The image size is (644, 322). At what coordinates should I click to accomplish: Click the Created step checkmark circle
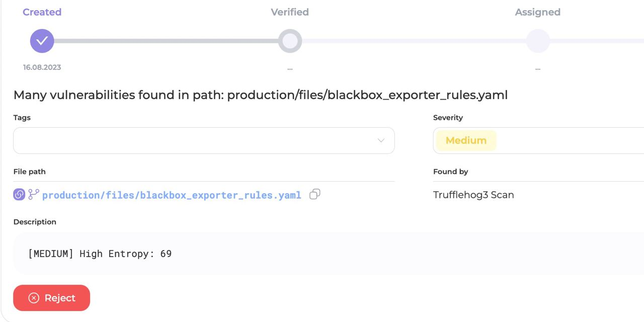pos(42,41)
